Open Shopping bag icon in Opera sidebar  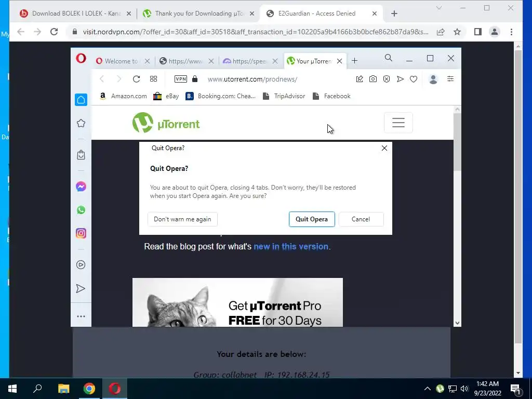click(81, 155)
